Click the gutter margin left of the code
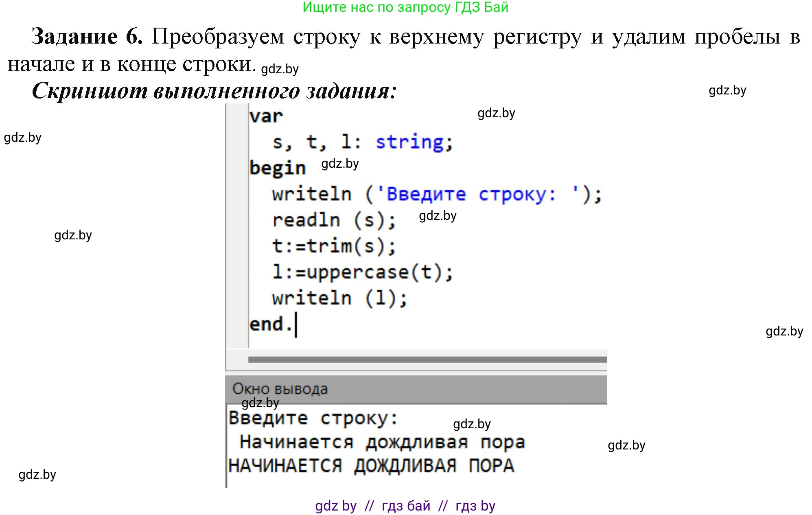 point(236,220)
